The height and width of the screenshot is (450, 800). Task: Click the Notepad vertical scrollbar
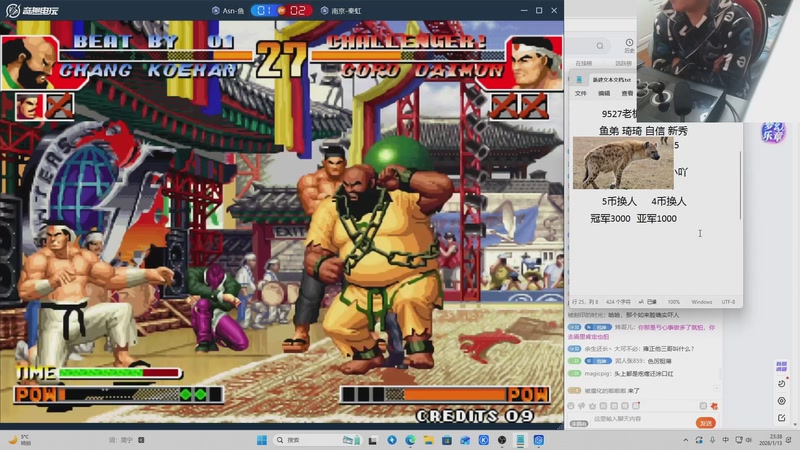(740, 185)
